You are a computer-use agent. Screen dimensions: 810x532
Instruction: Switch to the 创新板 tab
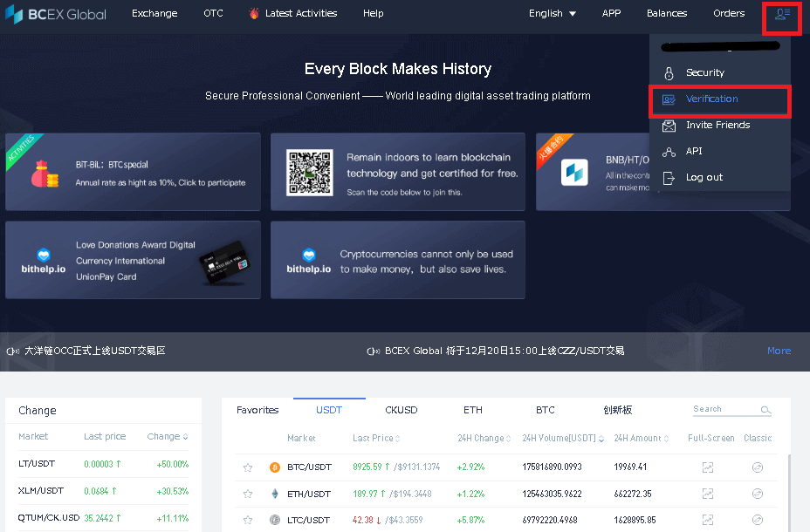(617, 410)
